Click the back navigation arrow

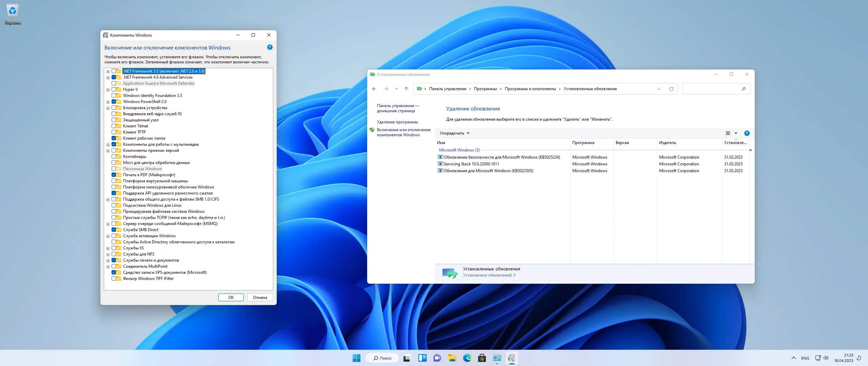point(374,89)
